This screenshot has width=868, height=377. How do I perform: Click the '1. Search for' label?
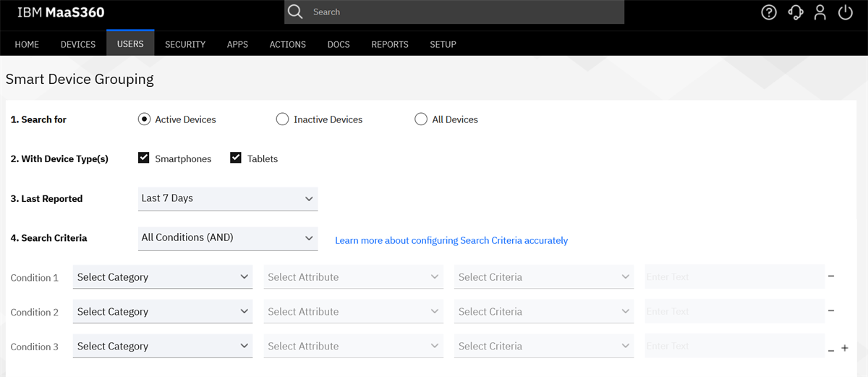[x=38, y=119]
